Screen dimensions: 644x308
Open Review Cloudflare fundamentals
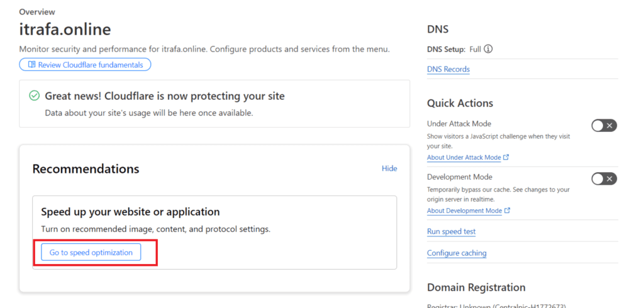click(85, 65)
